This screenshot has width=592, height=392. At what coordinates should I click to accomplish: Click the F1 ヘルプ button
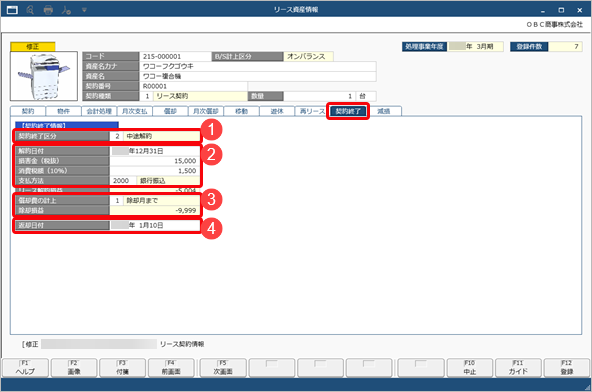point(26,368)
